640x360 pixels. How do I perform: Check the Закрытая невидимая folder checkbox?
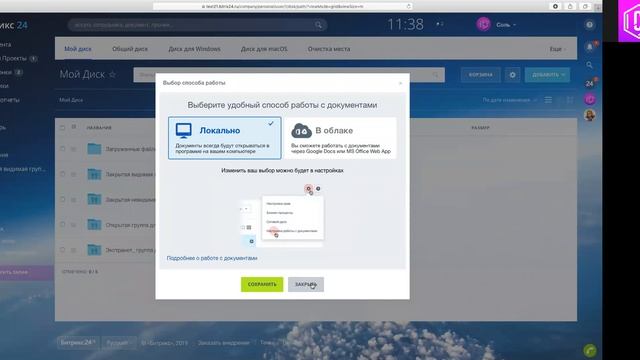click(x=62, y=200)
